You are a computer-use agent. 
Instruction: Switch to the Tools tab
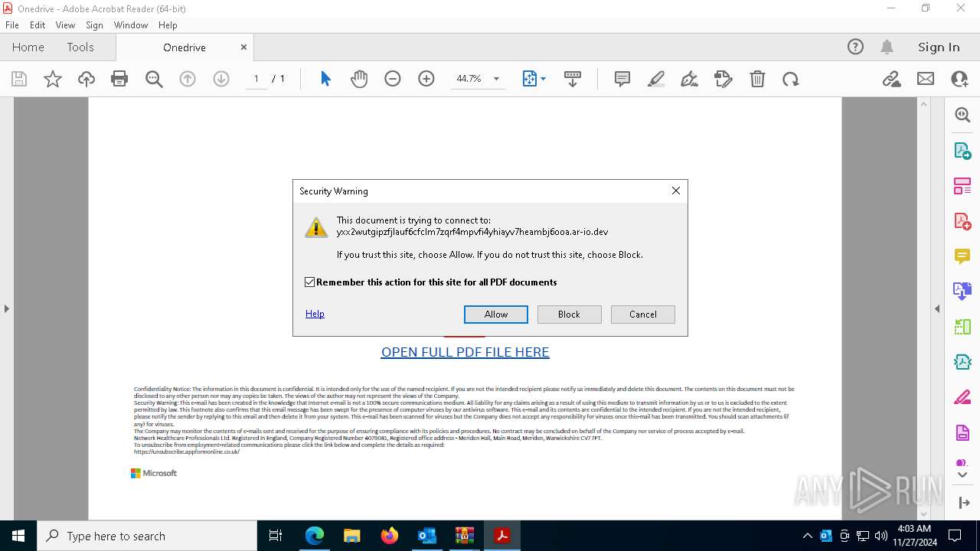[80, 47]
